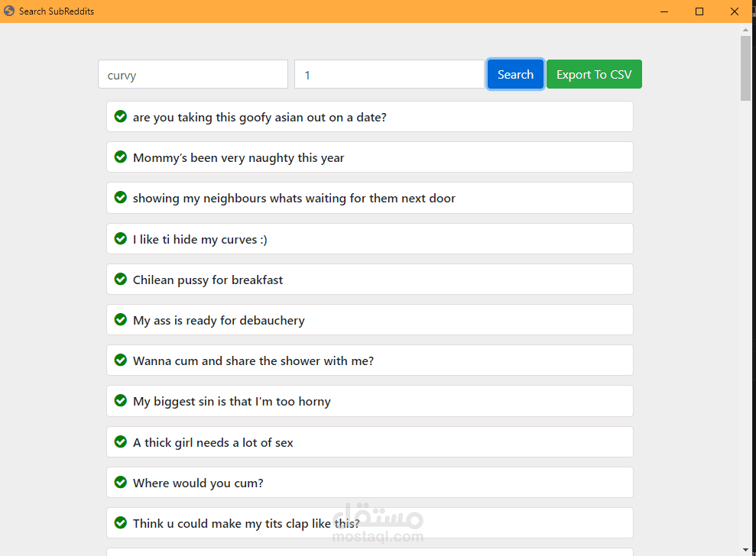Click the app globe icon in title bar
This screenshot has width=756, height=556.
point(9,11)
